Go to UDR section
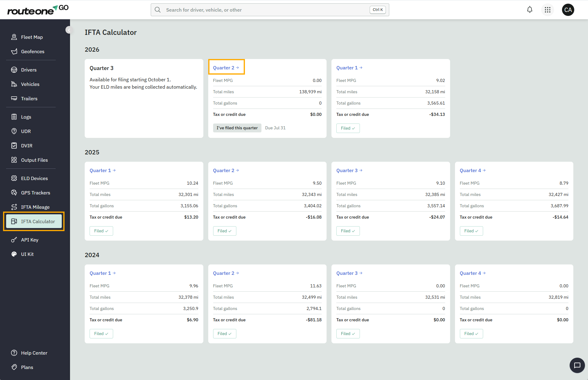588x380 pixels. 26,131
